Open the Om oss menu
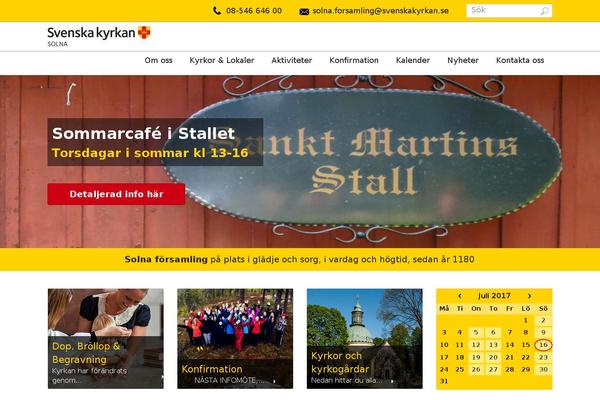Image resolution: width=600 pixels, height=400 pixels. click(x=158, y=60)
